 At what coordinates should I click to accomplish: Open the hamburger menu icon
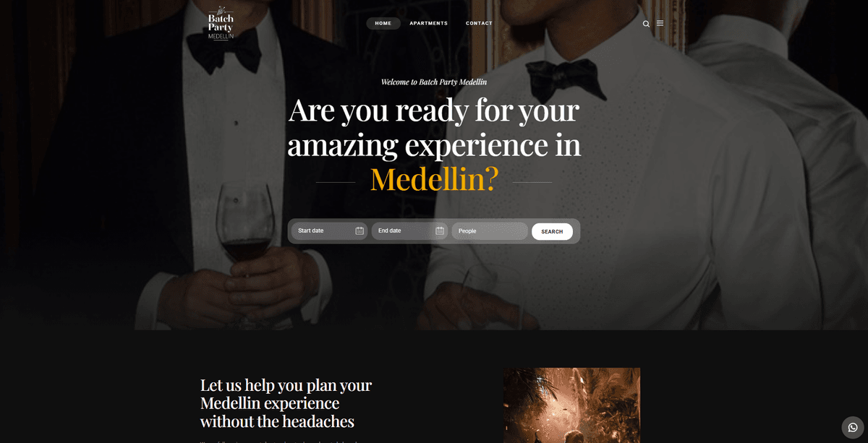[x=660, y=23]
